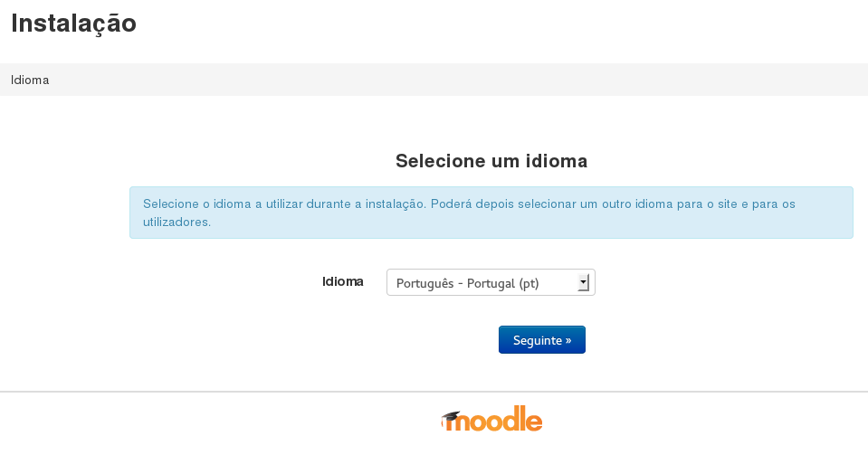This screenshot has height=455, width=868.
Task: Click the word 'instalação.' in the notice
Action: click(396, 204)
